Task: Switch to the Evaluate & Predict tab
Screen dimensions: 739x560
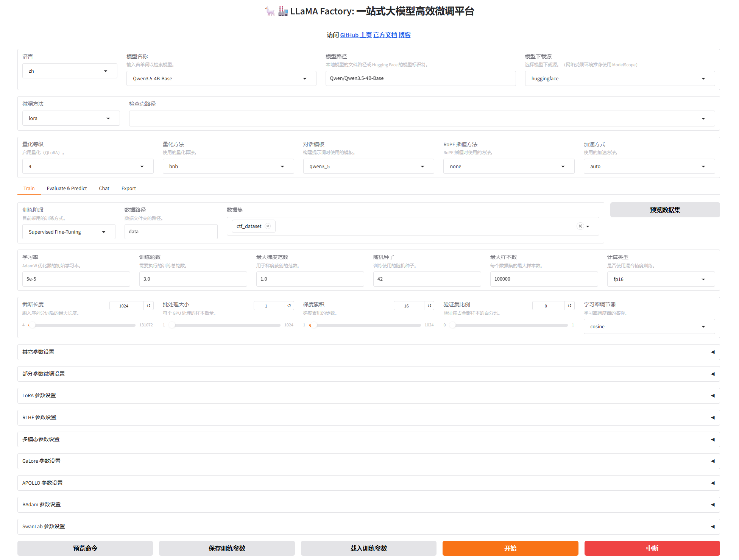Action: (67, 188)
